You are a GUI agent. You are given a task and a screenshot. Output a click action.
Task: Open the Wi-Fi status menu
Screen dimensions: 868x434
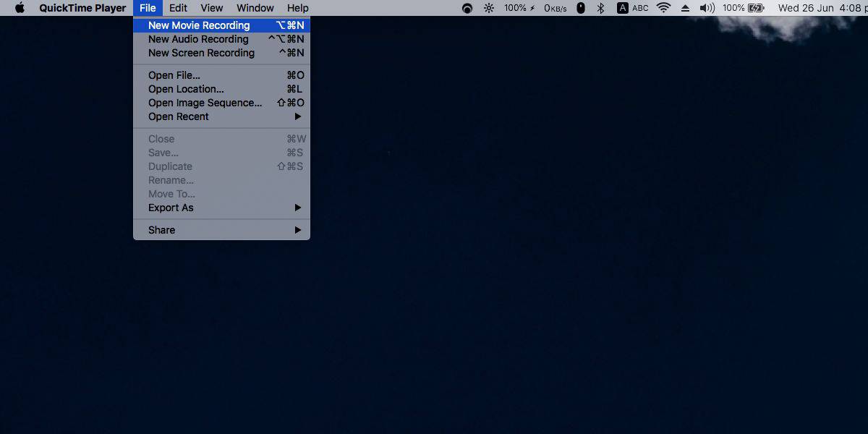coord(663,8)
